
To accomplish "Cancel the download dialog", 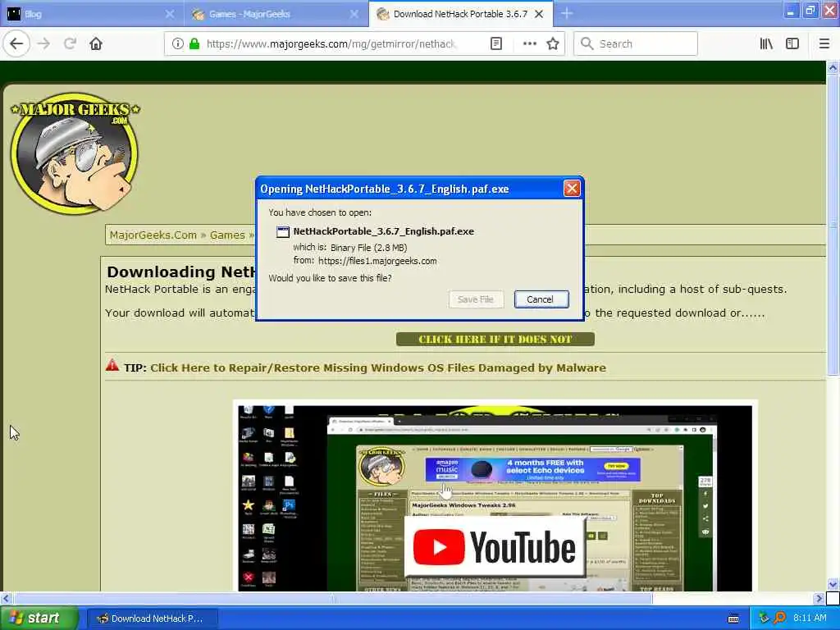I will click(x=541, y=299).
